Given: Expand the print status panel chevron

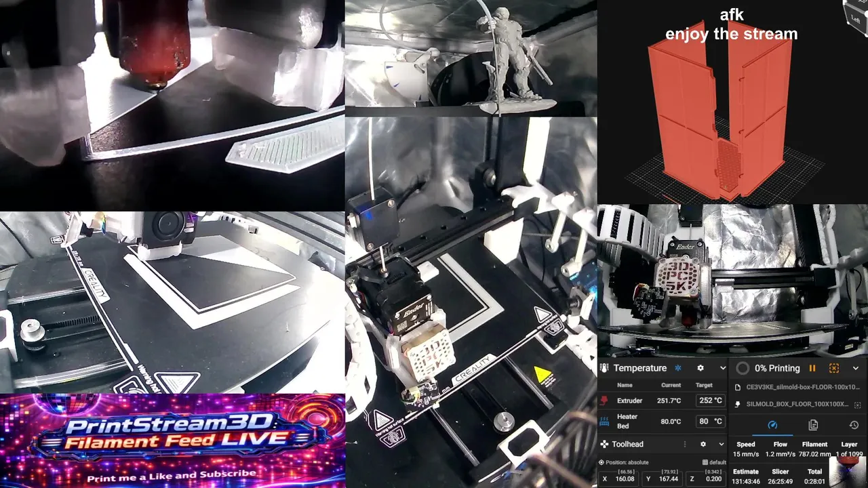Looking at the screenshot, I should coord(856,368).
